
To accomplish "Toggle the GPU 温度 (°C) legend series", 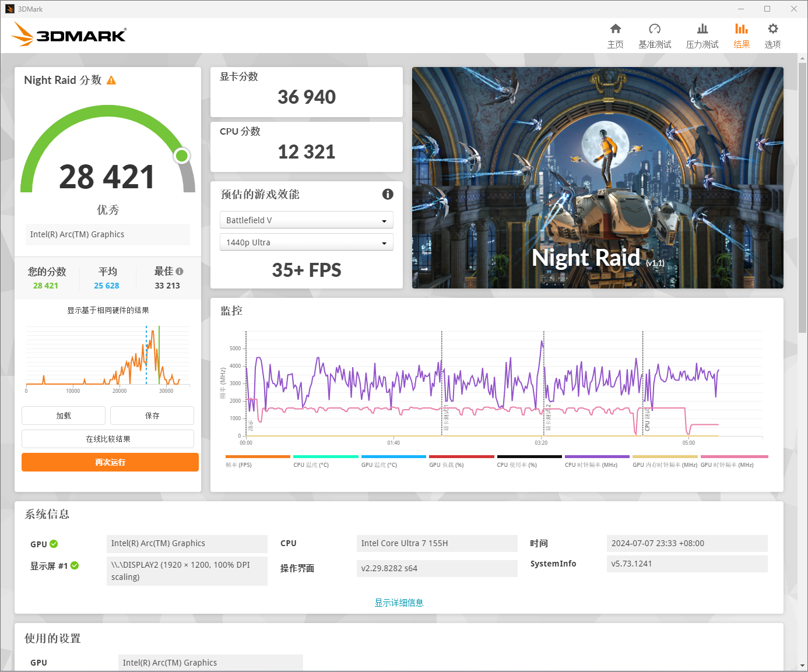I will pyautogui.click(x=394, y=462).
